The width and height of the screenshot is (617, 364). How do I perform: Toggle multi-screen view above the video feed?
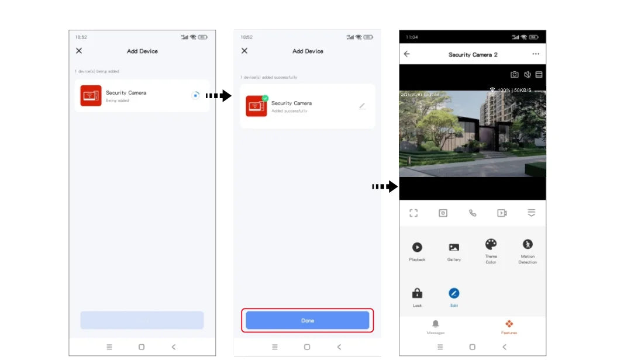click(x=539, y=74)
